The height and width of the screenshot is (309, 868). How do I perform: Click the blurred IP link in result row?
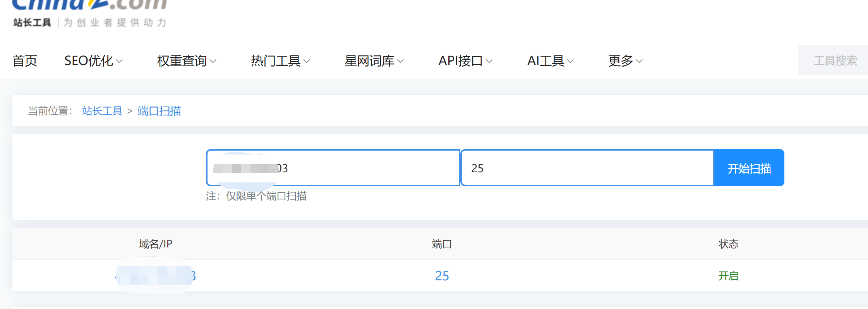156,276
